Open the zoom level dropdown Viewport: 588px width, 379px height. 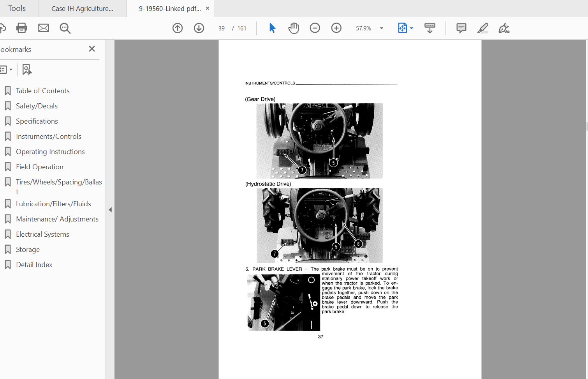[x=382, y=28]
